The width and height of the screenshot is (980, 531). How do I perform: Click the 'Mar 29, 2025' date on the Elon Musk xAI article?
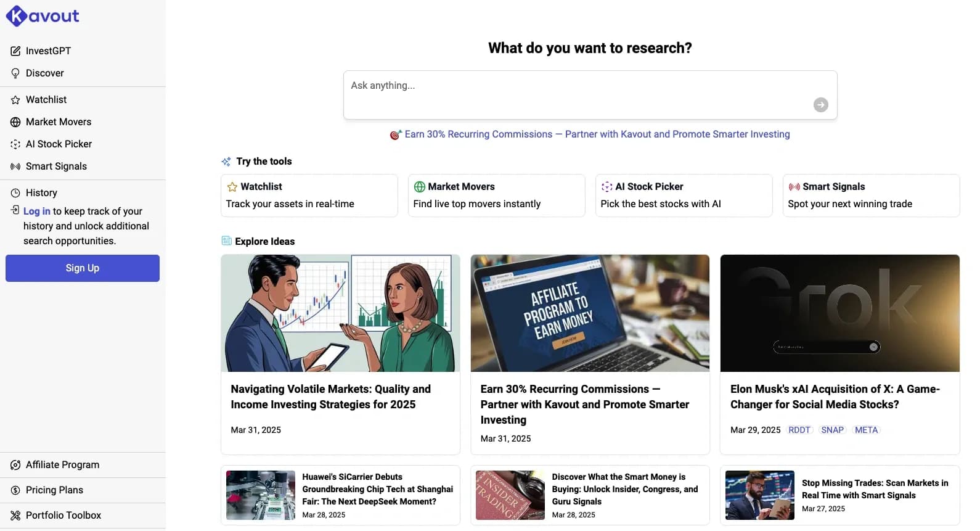coord(756,430)
